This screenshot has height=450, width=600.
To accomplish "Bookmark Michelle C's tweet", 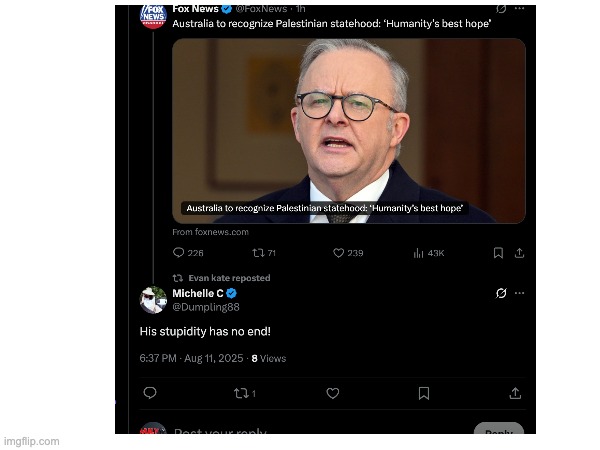I will coord(424,393).
